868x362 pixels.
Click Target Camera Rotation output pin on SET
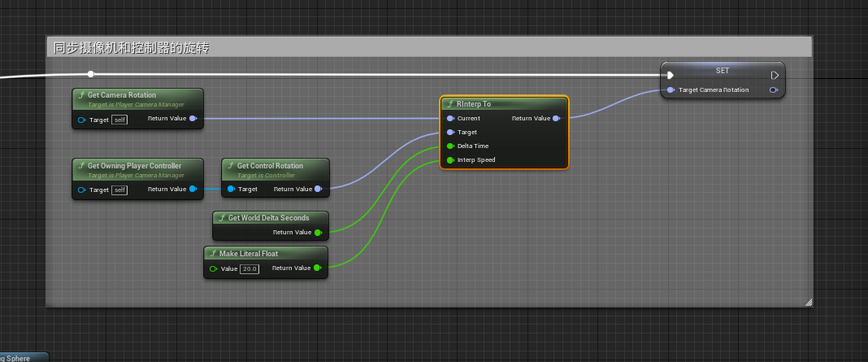coord(773,90)
